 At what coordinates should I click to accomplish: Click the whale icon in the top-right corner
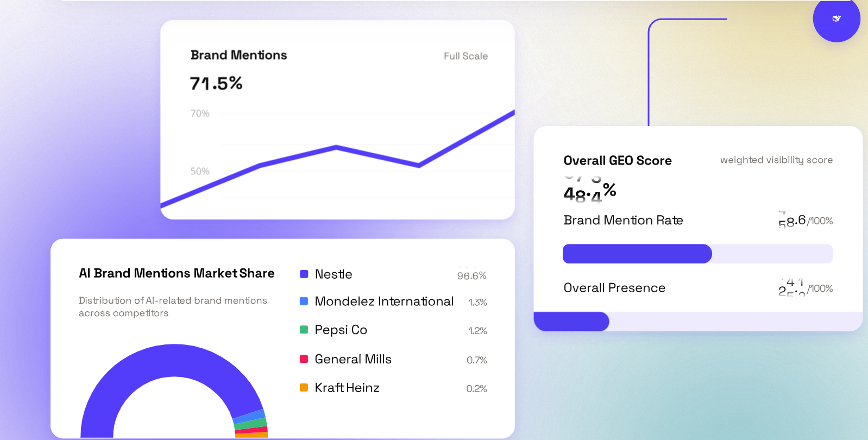click(x=836, y=19)
